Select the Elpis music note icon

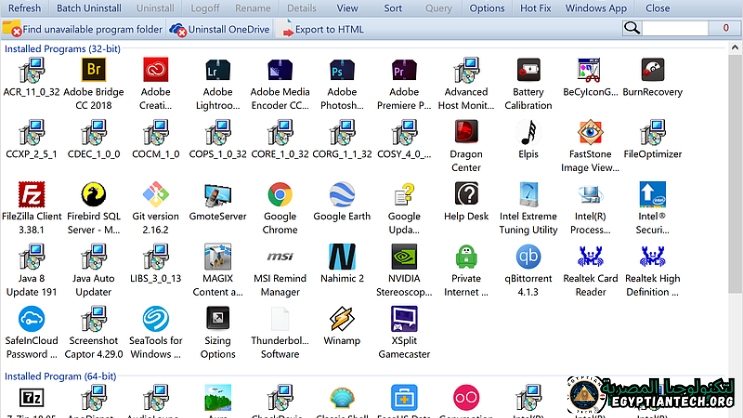coord(528,132)
